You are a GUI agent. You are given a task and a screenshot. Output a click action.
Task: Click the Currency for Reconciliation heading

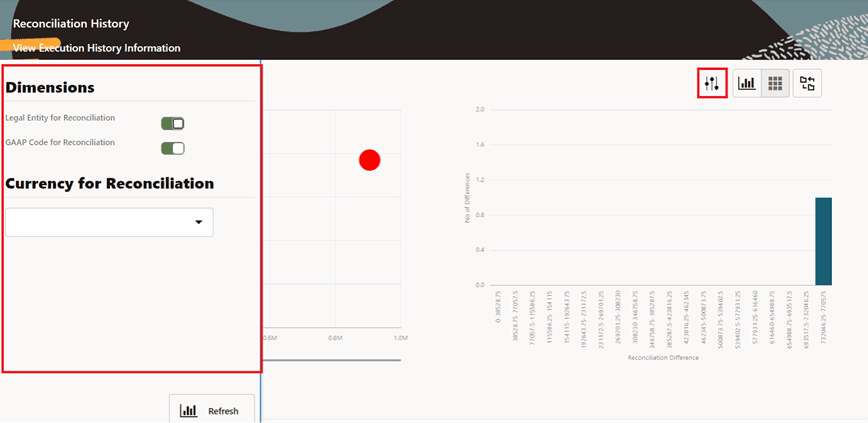tap(110, 184)
